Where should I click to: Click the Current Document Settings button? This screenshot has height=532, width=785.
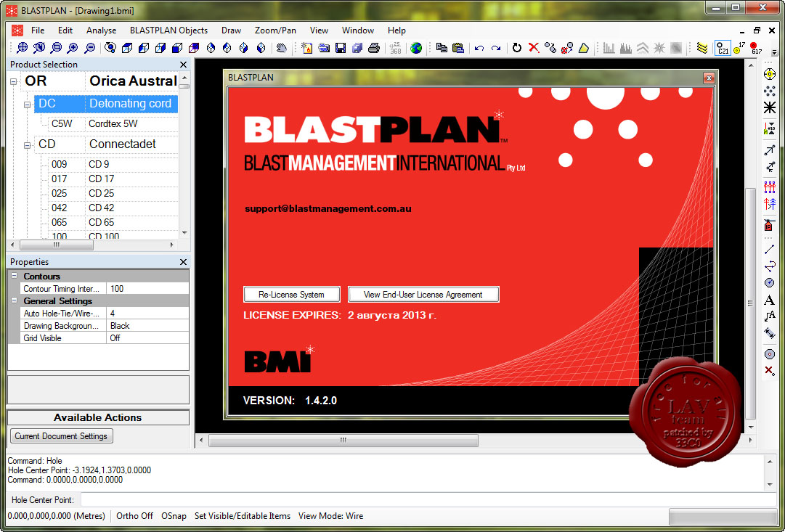[61, 436]
